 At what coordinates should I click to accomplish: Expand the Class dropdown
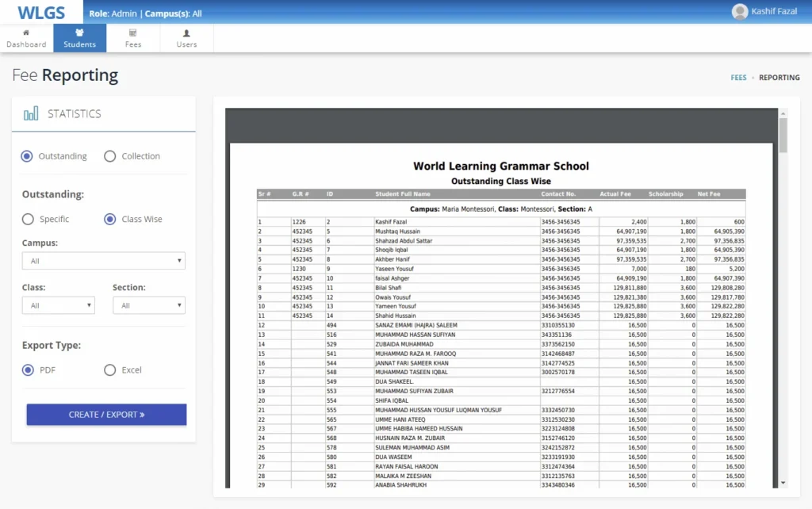58,305
